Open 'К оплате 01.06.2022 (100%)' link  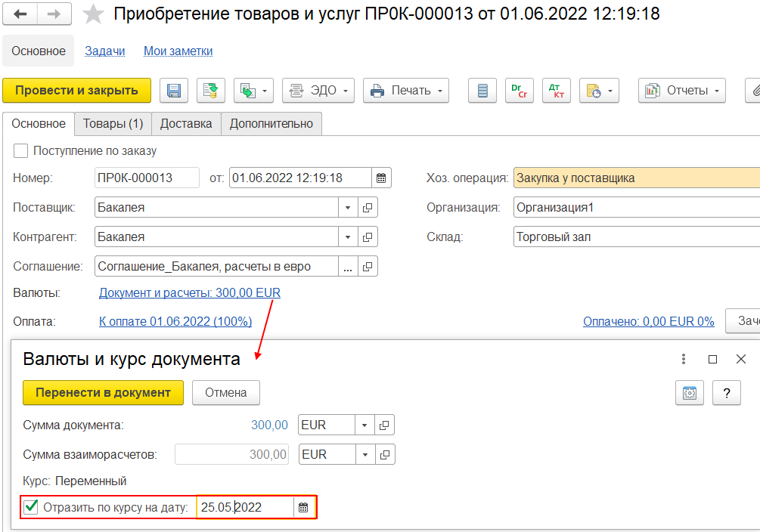175,321
